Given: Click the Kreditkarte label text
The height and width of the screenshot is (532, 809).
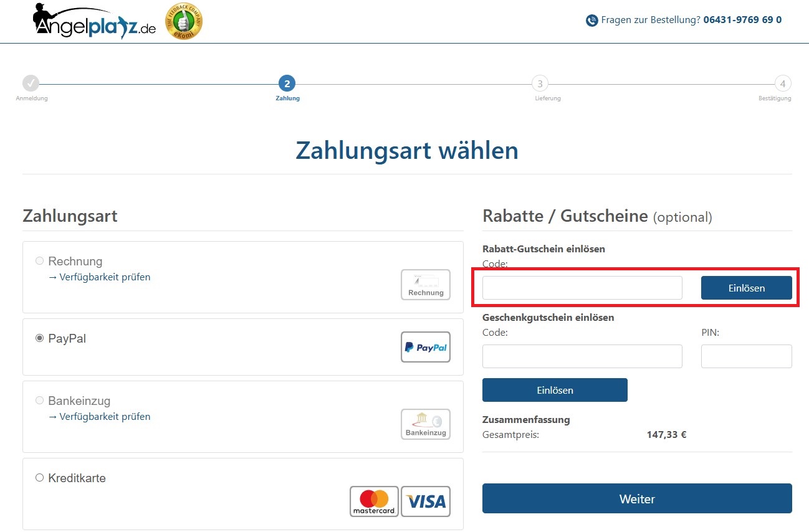Looking at the screenshot, I should point(77,478).
